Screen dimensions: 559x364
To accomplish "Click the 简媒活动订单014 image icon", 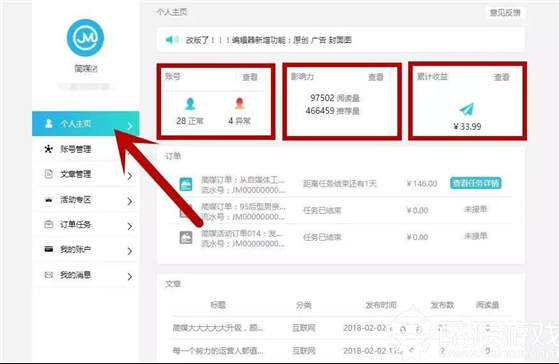I will pos(186,237).
